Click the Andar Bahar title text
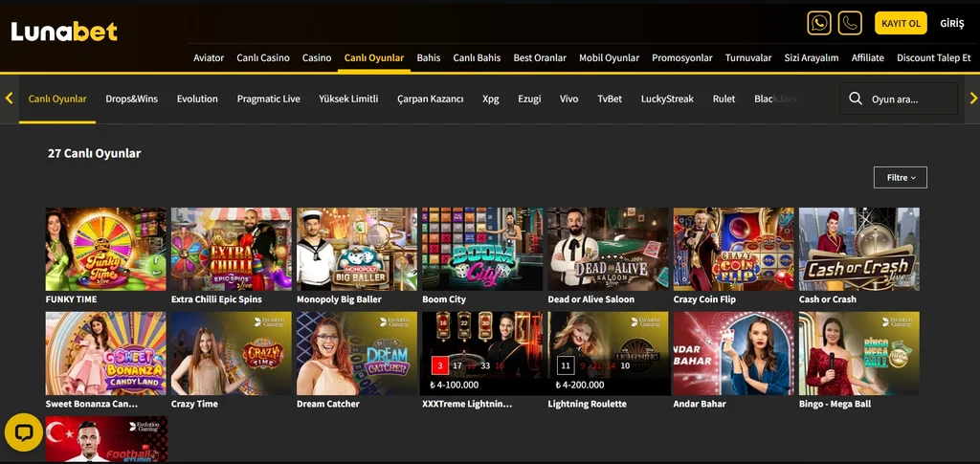Screen dimensions: 980x464 tap(700, 404)
